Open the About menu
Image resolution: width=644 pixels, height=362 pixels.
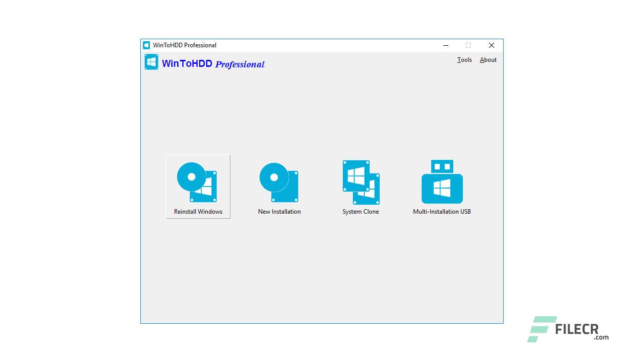coord(488,60)
